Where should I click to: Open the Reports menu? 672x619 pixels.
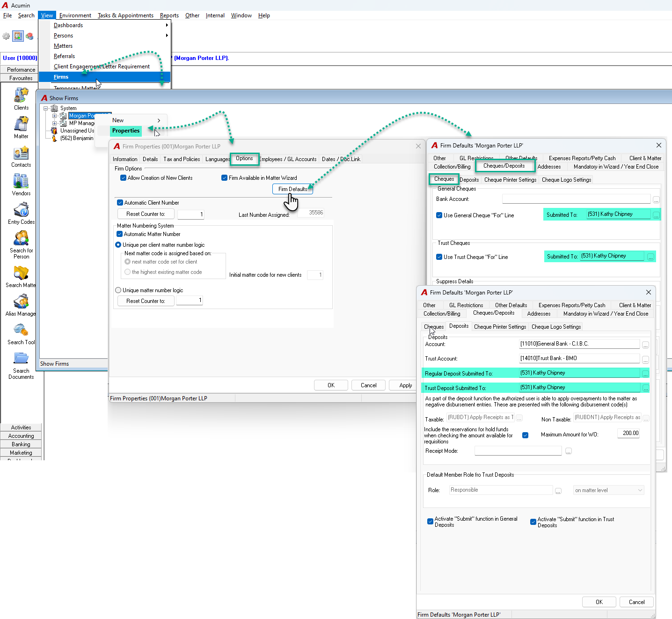pos(169,15)
